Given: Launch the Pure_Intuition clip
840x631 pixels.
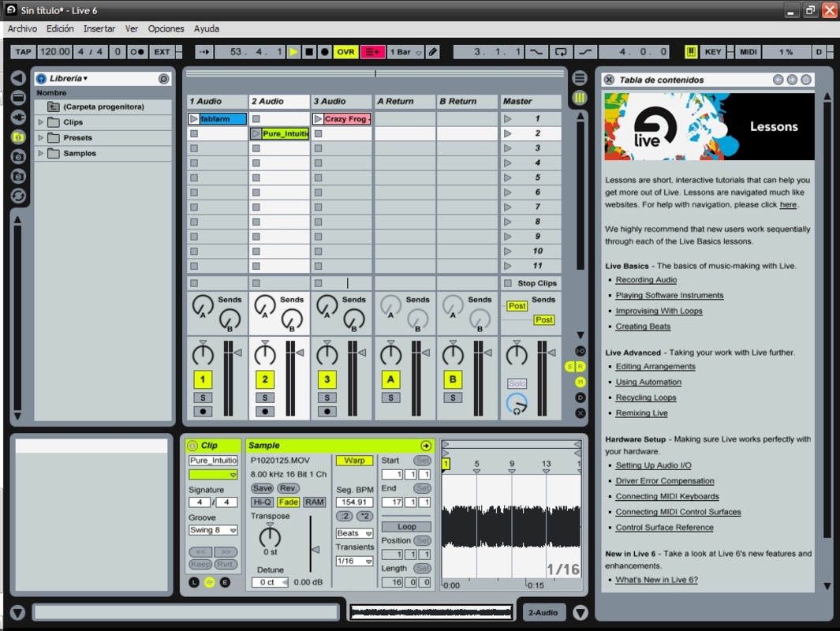Looking at the screenshot, I should pos(256,133).
